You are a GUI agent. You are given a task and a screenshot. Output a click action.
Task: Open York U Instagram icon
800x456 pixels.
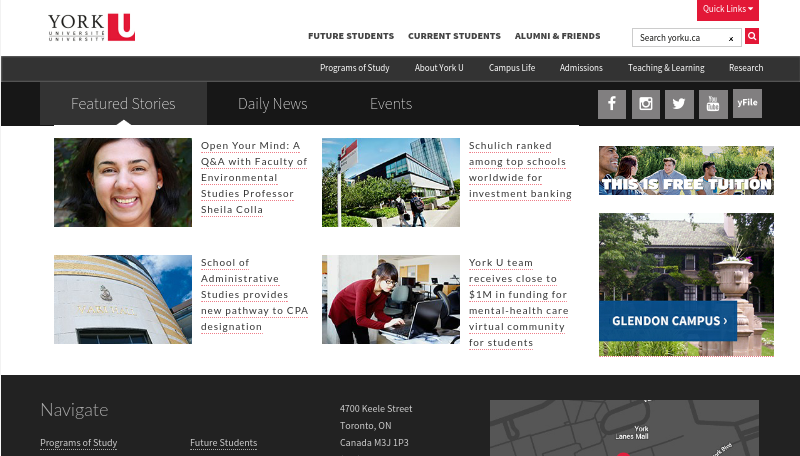[x=645, y=104]
